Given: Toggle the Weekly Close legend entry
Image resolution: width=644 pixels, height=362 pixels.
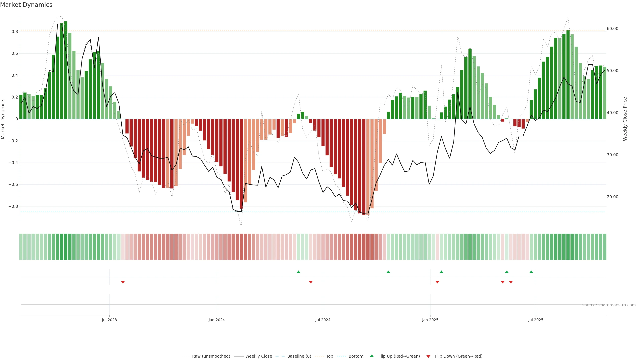Looking at the screenshot, I should click(258, 356).
